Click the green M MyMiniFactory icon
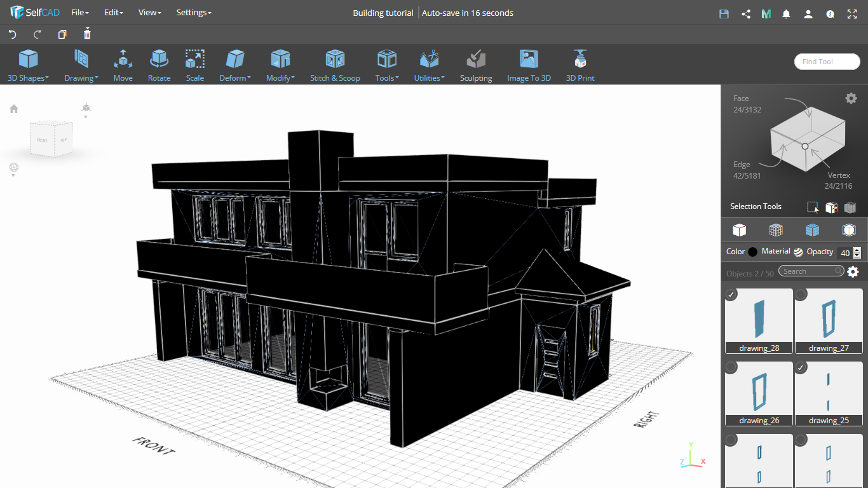This screenshot has height=488, width=868. [766, 13]
